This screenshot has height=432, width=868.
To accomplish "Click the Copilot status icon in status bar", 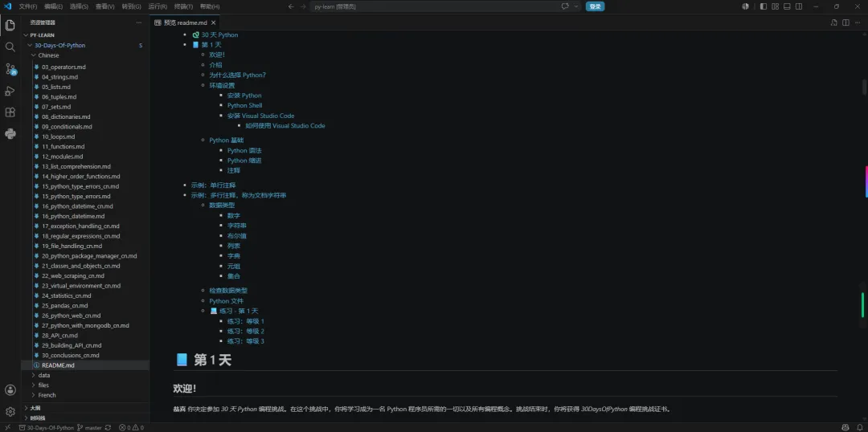I will coord(845,427).
